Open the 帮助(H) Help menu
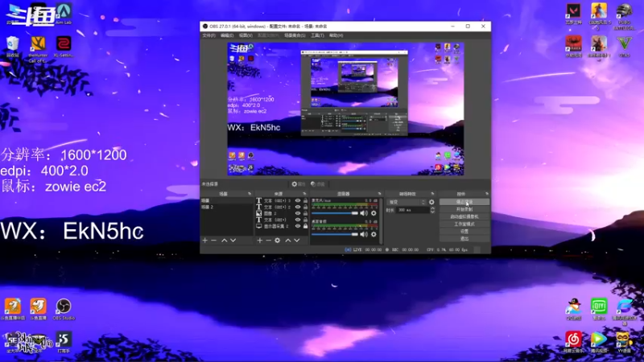Screen dimensions: 644x362 click(x=336, y=35)
